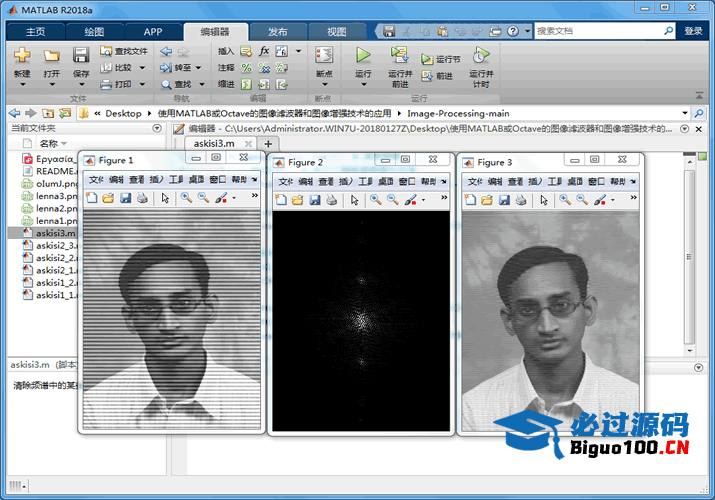Click Figure 2 Tools (工具) menu
The image size is (715, 500).
point(366,181)
